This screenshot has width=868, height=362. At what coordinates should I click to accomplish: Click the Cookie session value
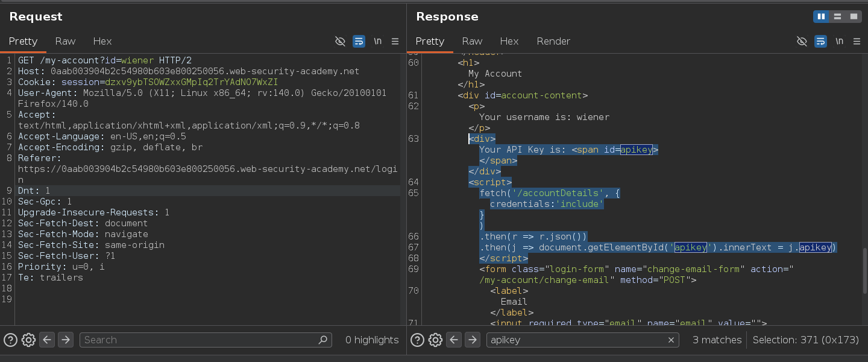coord(191,82)
